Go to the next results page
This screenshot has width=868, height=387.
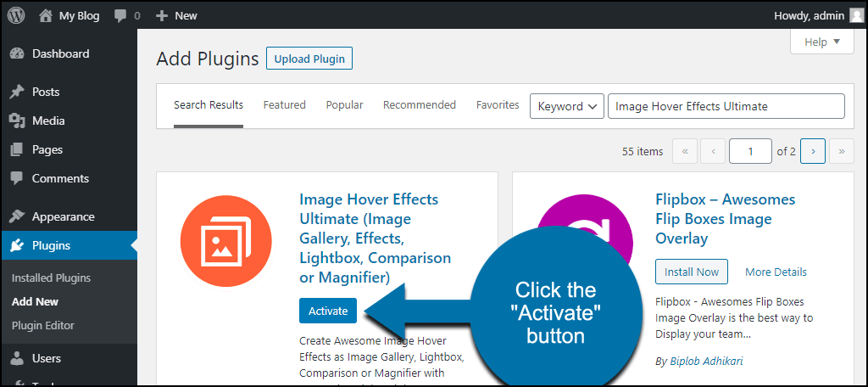813,151
